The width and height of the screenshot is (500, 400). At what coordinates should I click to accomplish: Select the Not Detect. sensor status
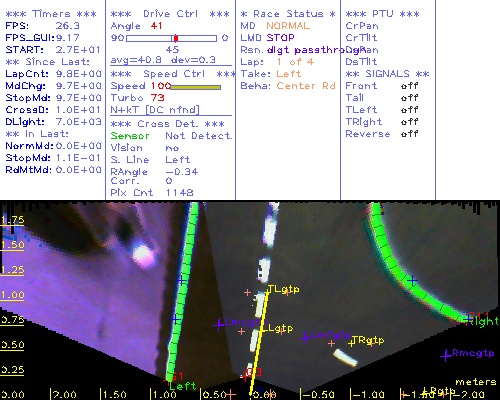coord(199,136)
